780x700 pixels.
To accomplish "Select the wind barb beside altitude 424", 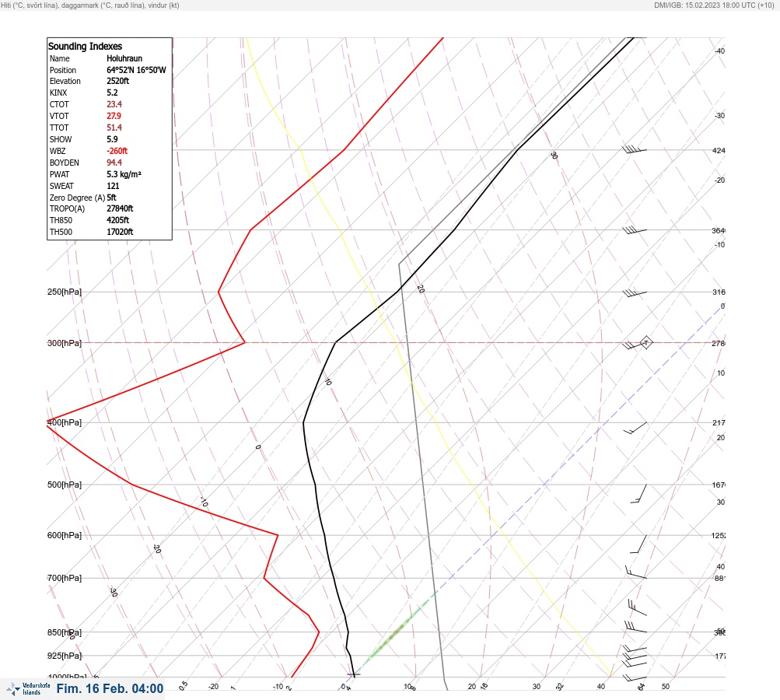I will click(635, 149).
